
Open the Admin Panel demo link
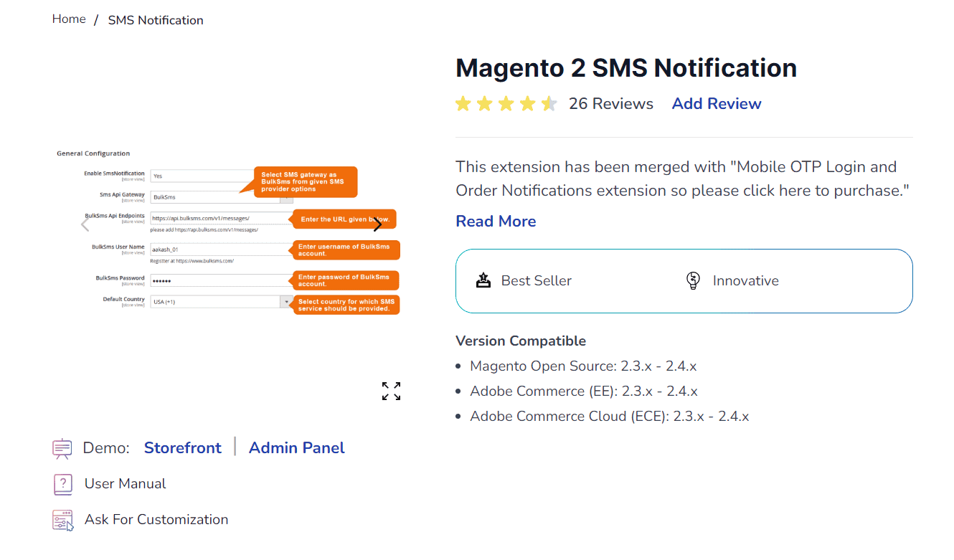click(x=296, y=447)
